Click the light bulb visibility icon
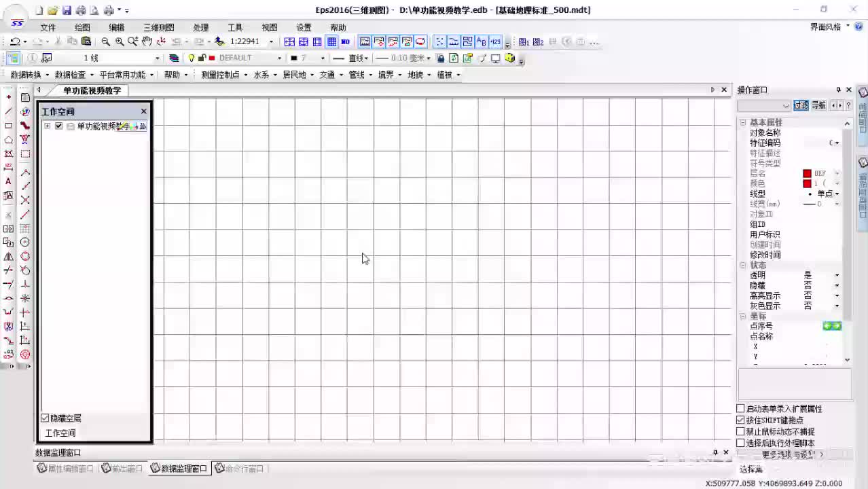 click(191, 58)
